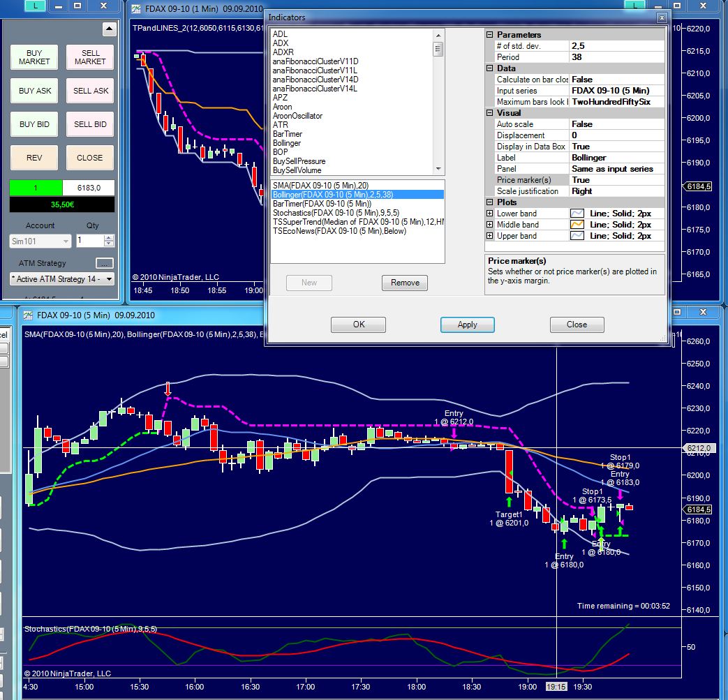Click the chart icon of 5 Min window
The height and width of the screenshot is (700, 728).
point(28,315)
